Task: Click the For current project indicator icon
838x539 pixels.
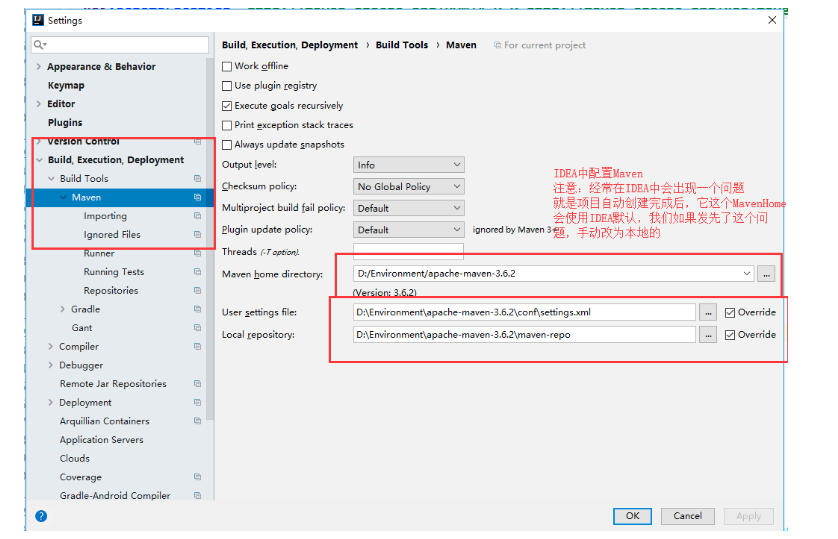Action: 498,45
